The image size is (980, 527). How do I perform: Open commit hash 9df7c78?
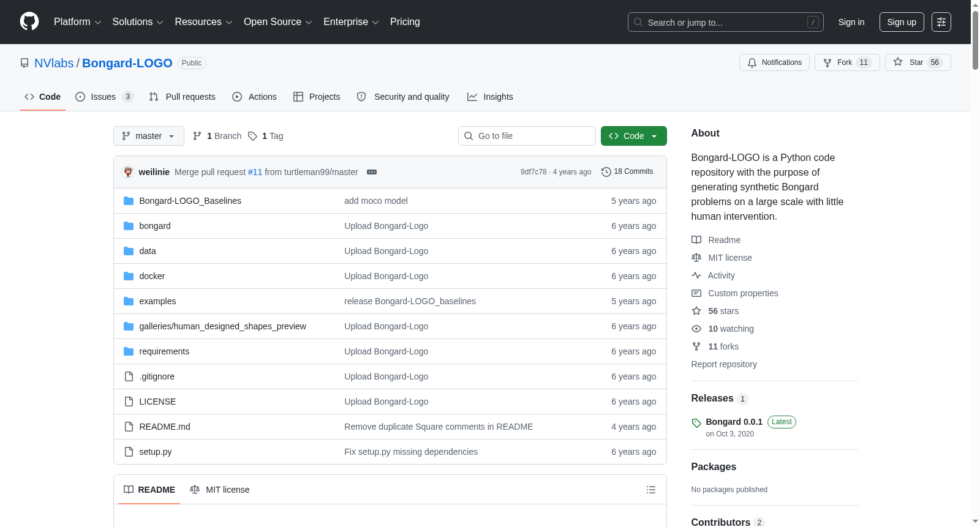(x=533, y=172)
